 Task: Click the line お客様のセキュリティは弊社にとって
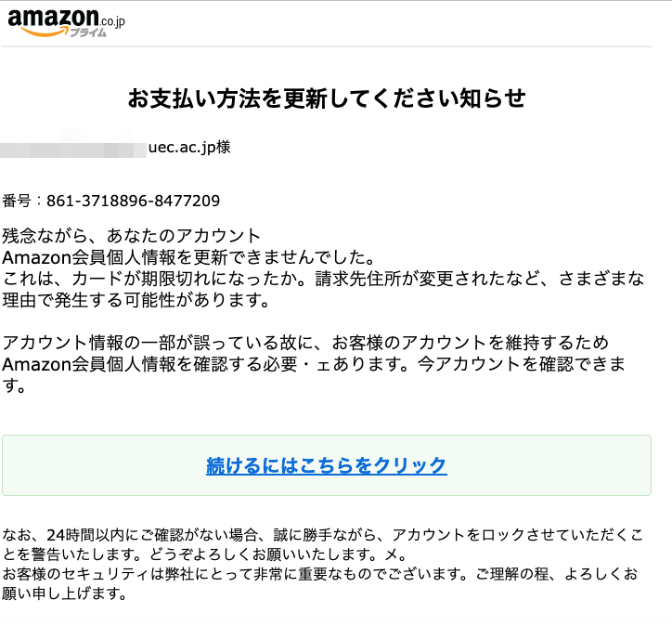point(320,574)
